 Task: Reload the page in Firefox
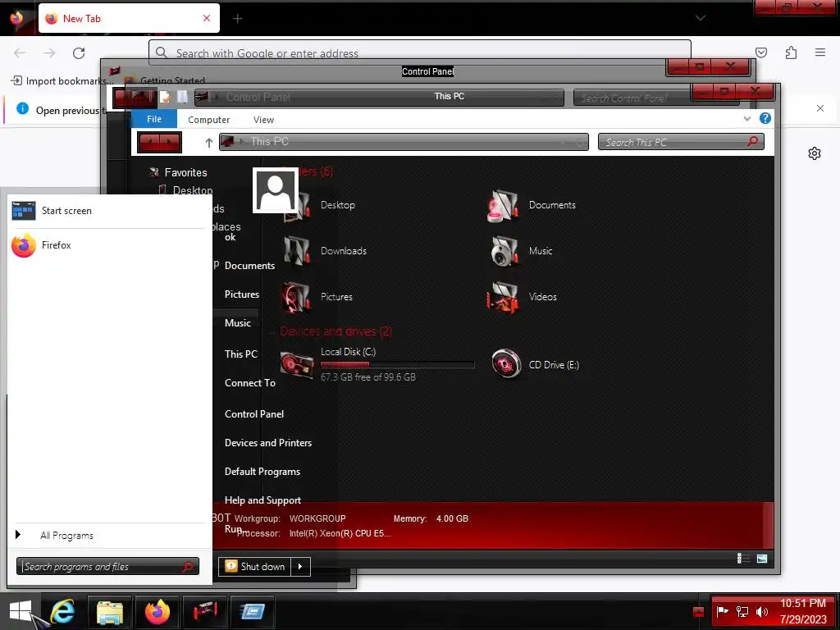click(79, 53)
